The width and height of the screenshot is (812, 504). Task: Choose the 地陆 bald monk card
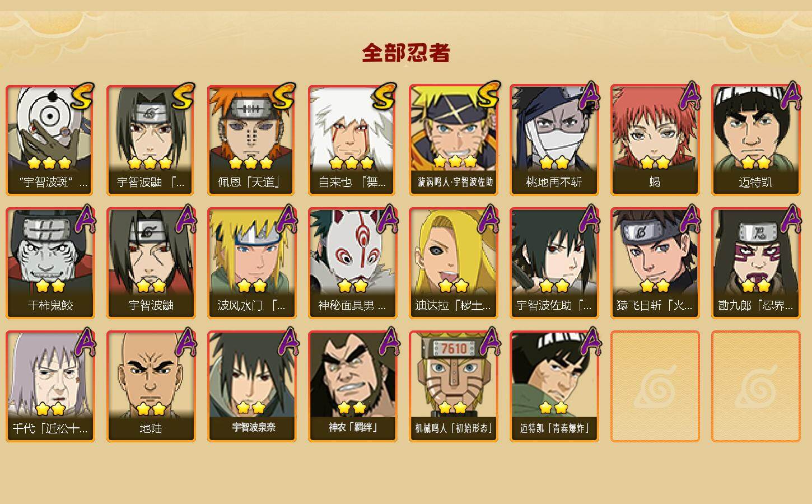[x=151, y=386]
